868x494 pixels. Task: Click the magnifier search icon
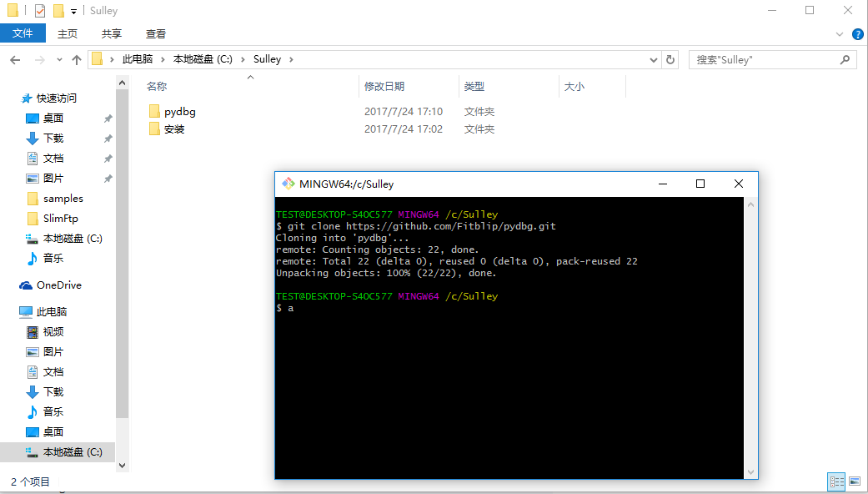tap(845, 59)
